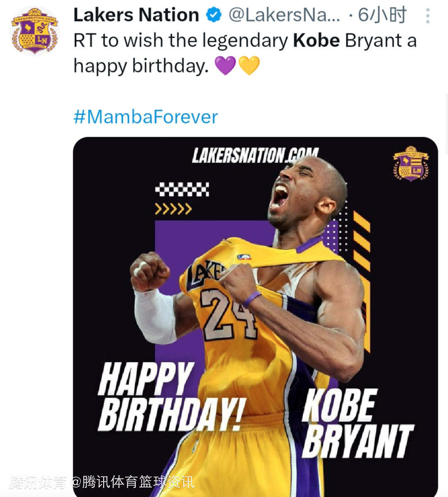Click the Lakers Nation crest inside image
The image size is (448, 497).
(411, 163)
